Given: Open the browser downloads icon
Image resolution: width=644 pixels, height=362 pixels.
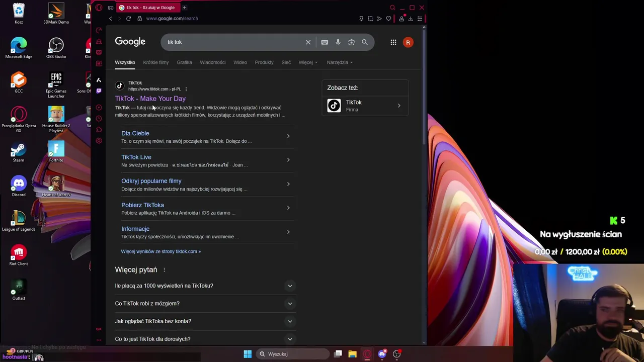Looking at the screenshot, I should click(411, 19).
